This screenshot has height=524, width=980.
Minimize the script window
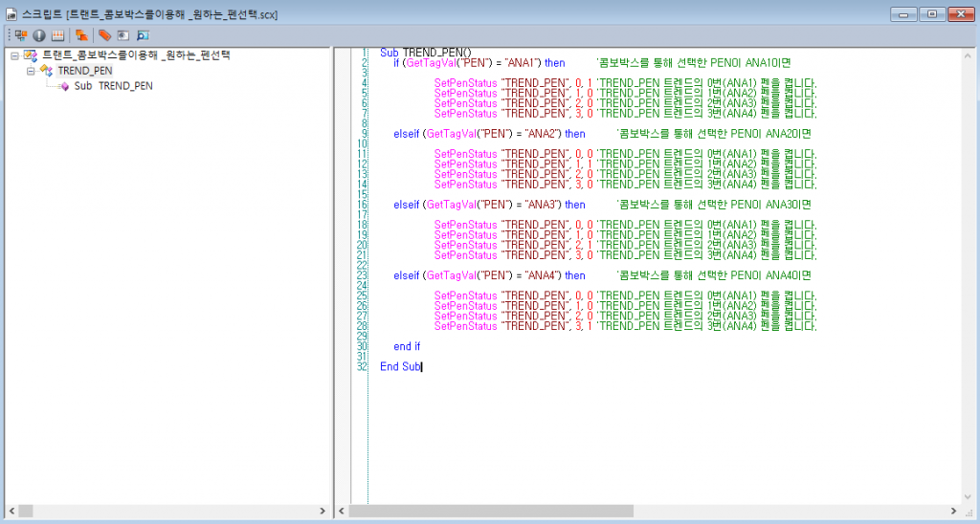click(903, 13)
